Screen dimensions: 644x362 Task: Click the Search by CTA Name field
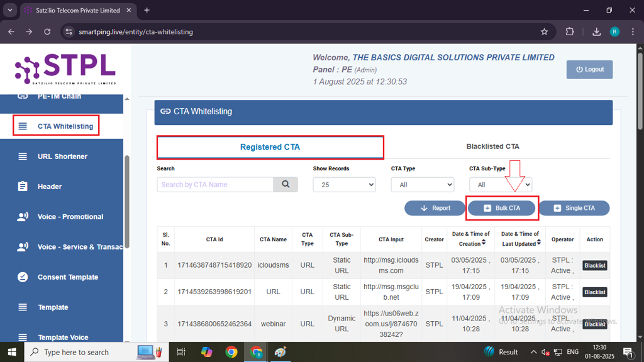(215, 185)
